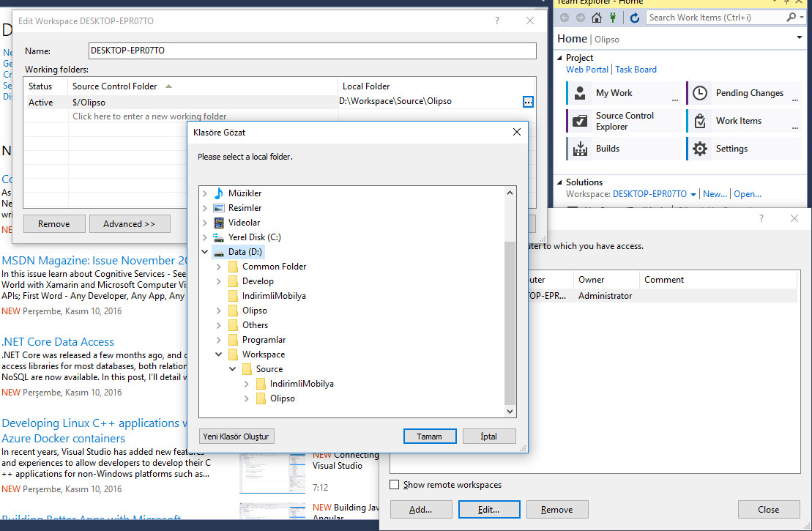Expand the Resimler tree node

[205, 208]
